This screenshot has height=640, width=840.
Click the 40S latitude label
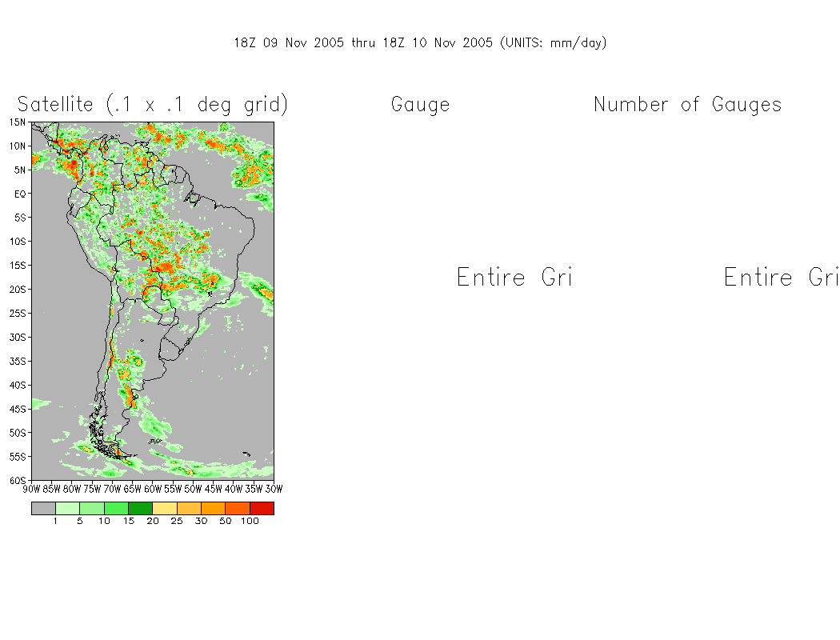pos(17,385)
